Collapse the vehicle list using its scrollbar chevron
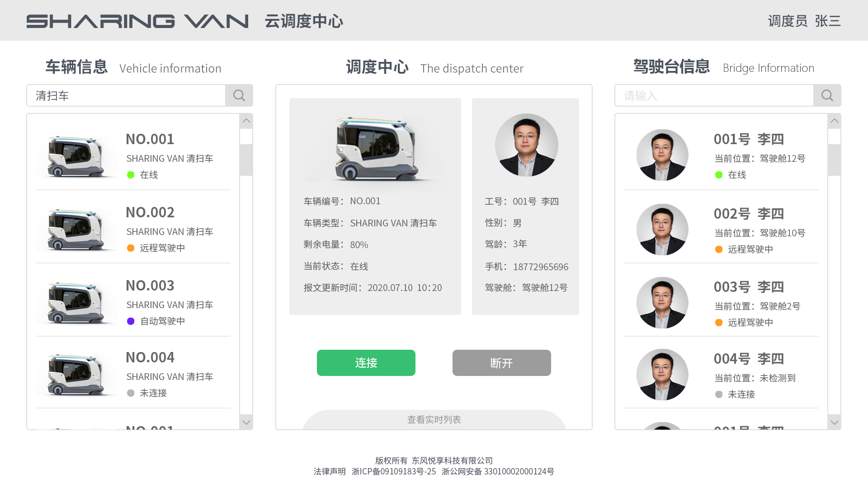 246,422
